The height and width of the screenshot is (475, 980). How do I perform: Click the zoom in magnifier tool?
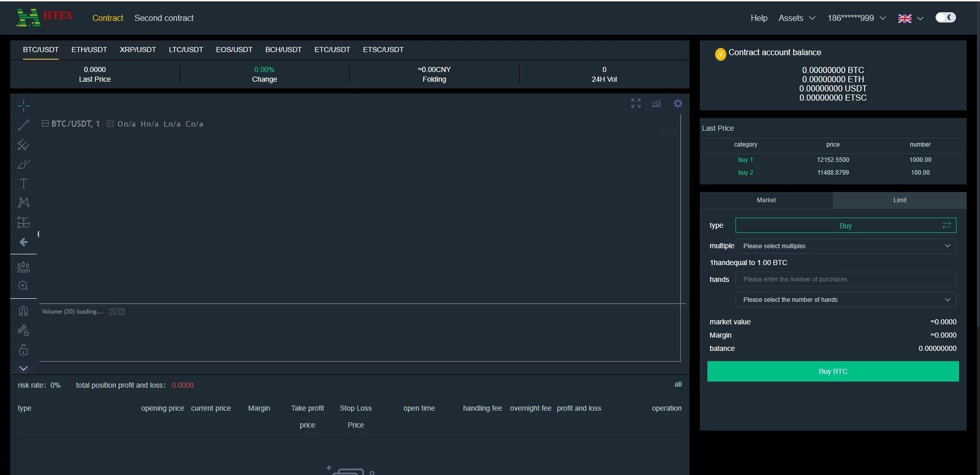23,286
